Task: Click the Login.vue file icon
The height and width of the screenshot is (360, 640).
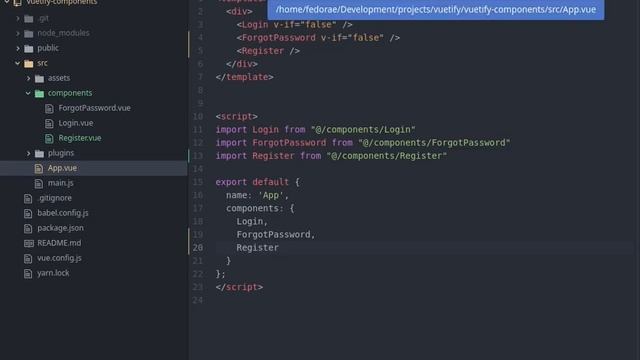Action: coord(49,123)
